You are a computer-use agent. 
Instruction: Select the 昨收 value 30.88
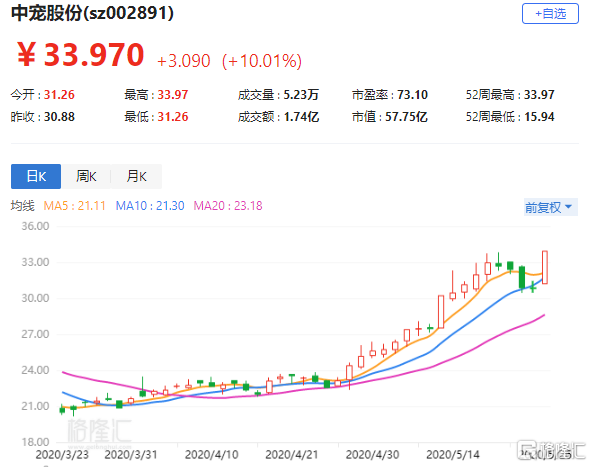(59, 117)
